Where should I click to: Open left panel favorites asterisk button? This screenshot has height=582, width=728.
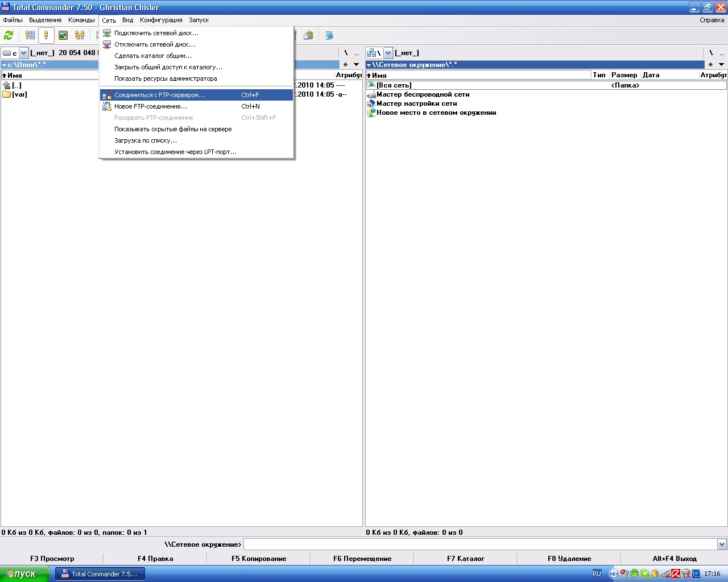coord(345,64)
